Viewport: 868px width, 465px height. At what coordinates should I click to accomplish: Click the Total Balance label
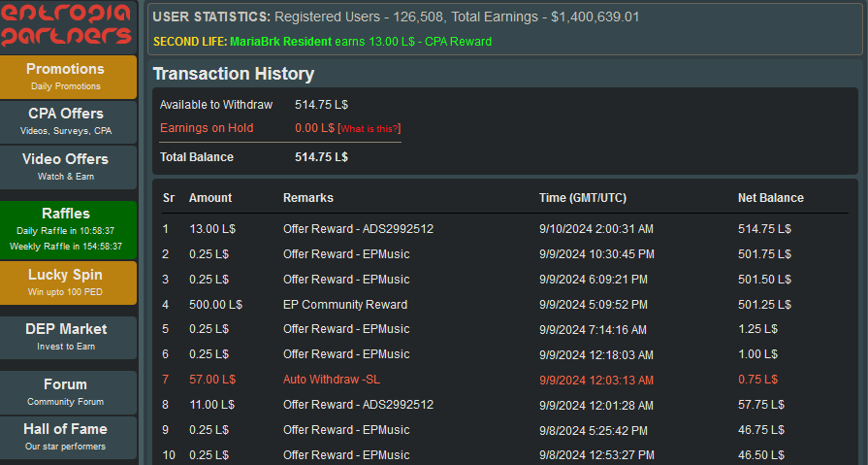click(x=197, y=157)
